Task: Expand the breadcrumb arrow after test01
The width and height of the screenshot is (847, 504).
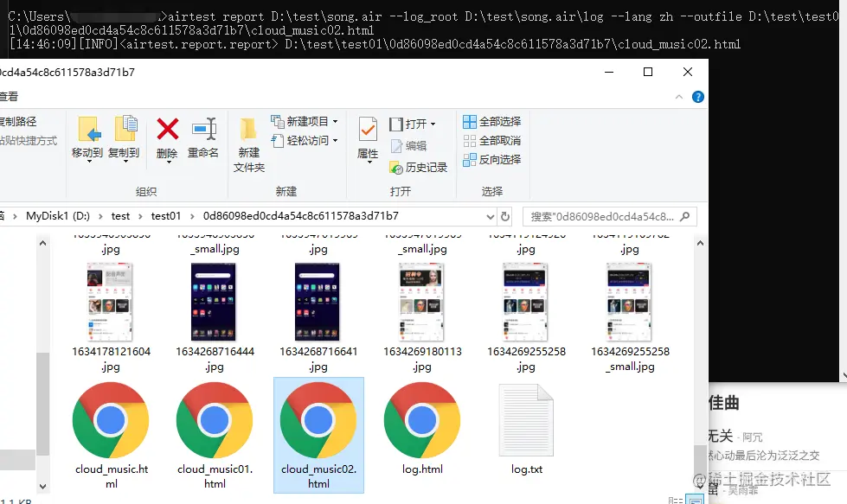Action: click(x=192, y=216)
